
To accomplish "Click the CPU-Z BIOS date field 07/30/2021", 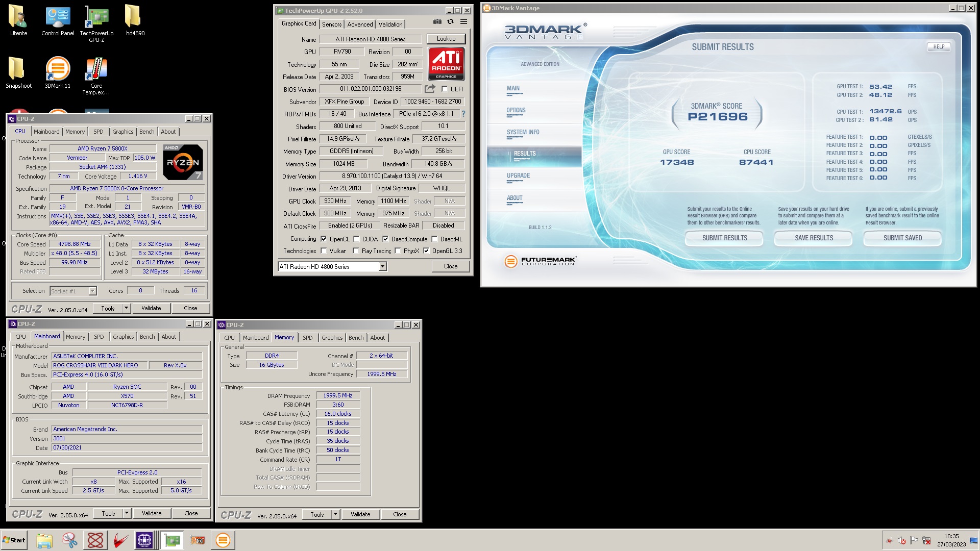I will point(127,447).
